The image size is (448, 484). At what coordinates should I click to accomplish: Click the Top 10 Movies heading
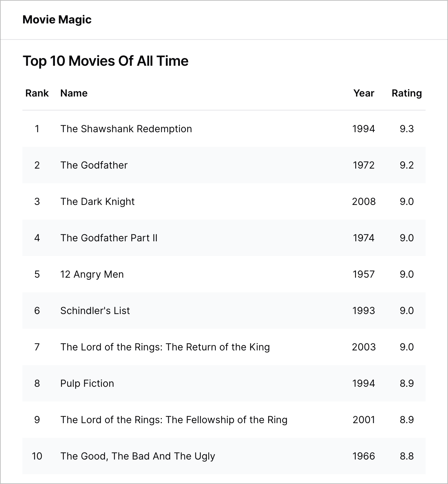click(105, 61)
